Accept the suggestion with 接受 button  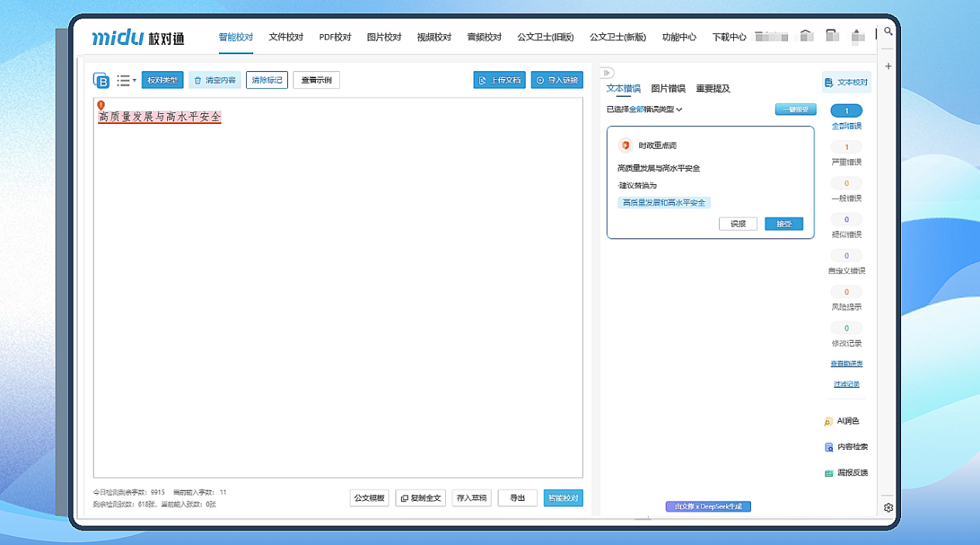(x=783, y=223)
